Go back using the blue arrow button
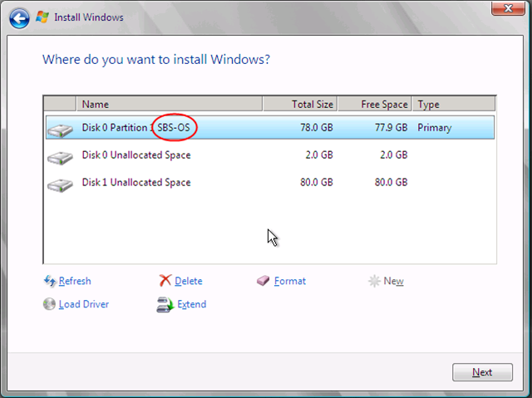The width and height of the screenshot is (532, 398). [19, 18]
